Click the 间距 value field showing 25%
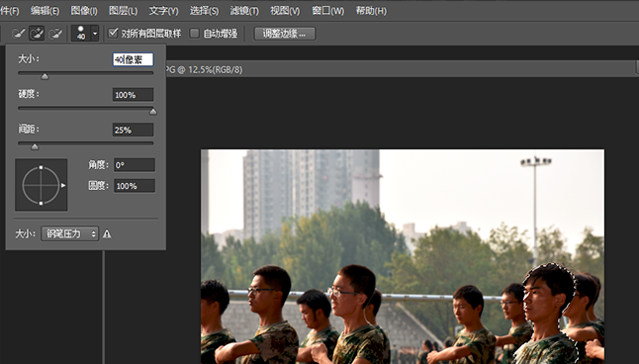The width and height of the screenshot is (639, 364). [133, 130]
